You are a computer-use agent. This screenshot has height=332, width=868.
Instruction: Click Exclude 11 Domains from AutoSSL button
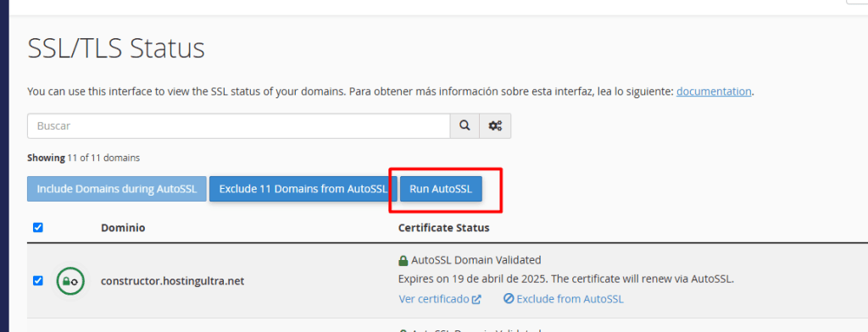click(x=303, y=189)
